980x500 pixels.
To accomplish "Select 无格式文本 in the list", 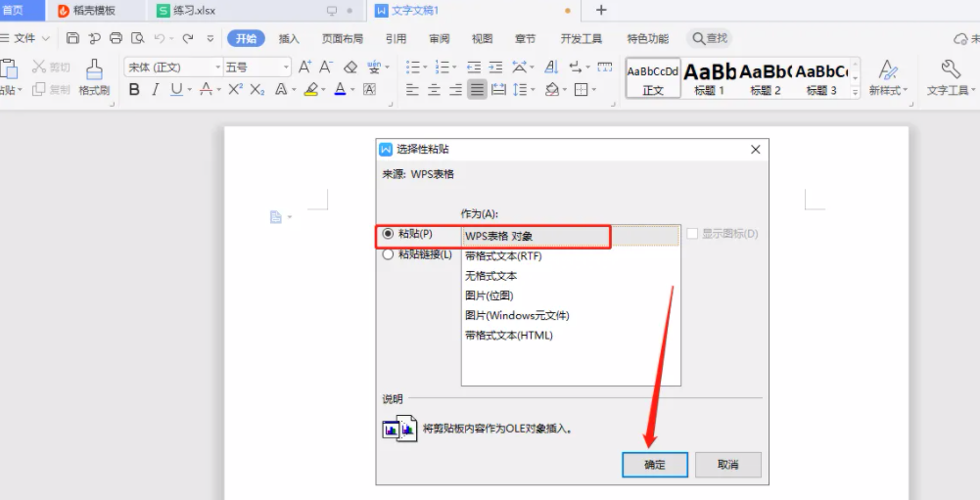I will tap(571, 276).
